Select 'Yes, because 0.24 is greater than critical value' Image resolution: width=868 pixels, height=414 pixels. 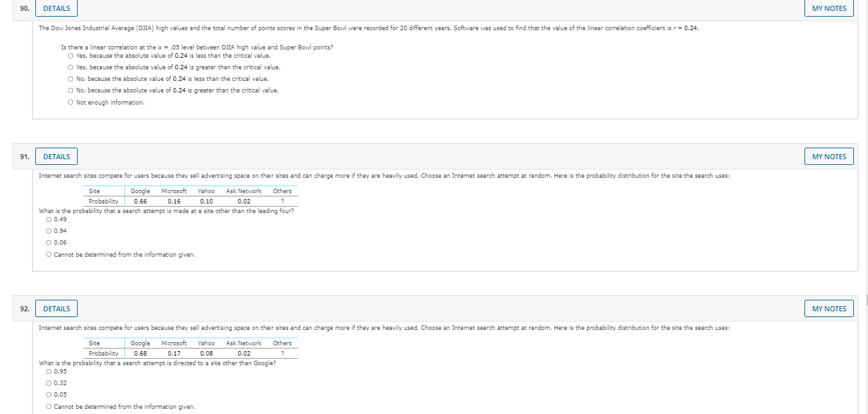[70, 67]
